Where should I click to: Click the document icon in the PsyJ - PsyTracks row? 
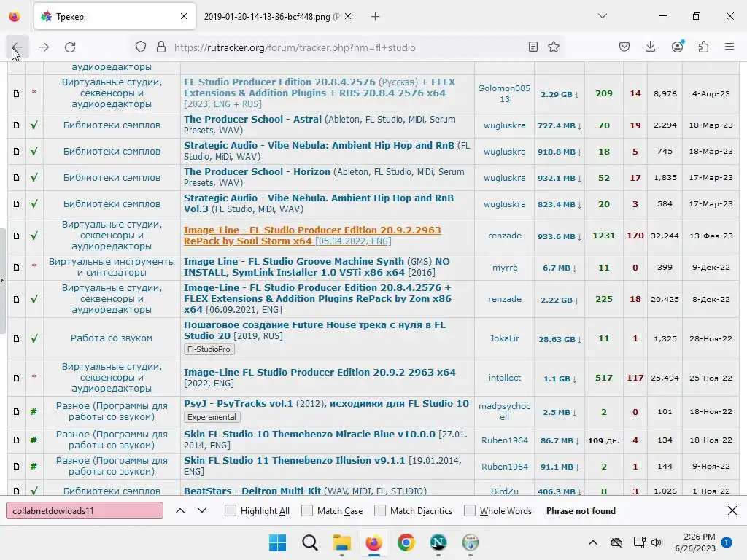(16, 412)
